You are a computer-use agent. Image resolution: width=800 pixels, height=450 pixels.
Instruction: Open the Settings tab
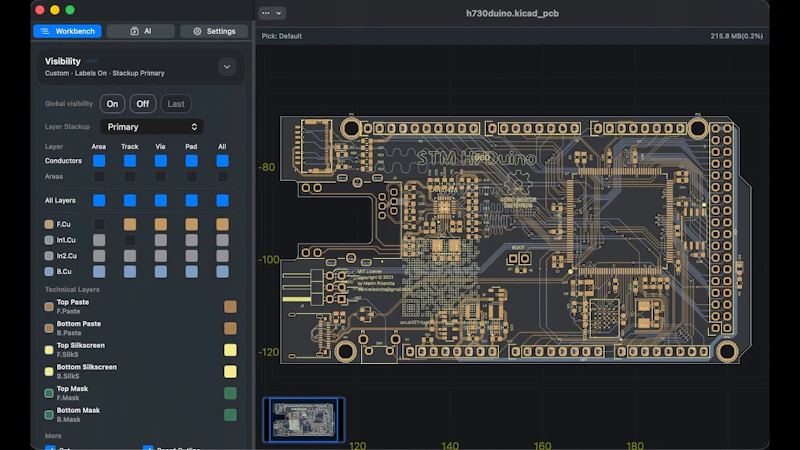(214, 31)
